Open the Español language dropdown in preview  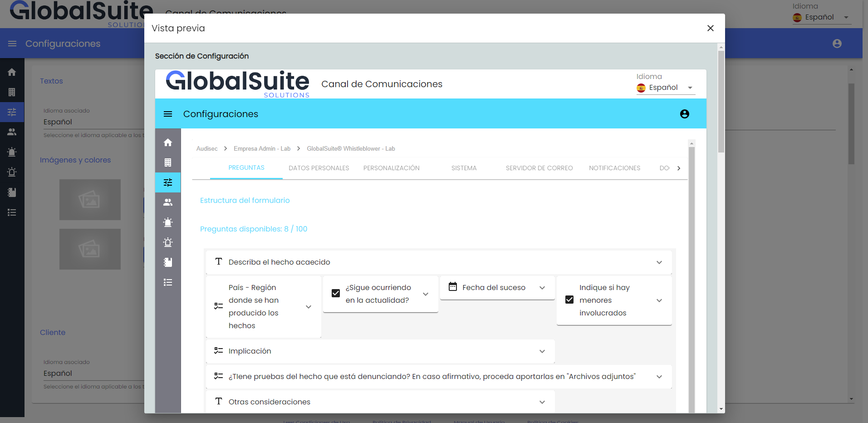tap(666, 88)
